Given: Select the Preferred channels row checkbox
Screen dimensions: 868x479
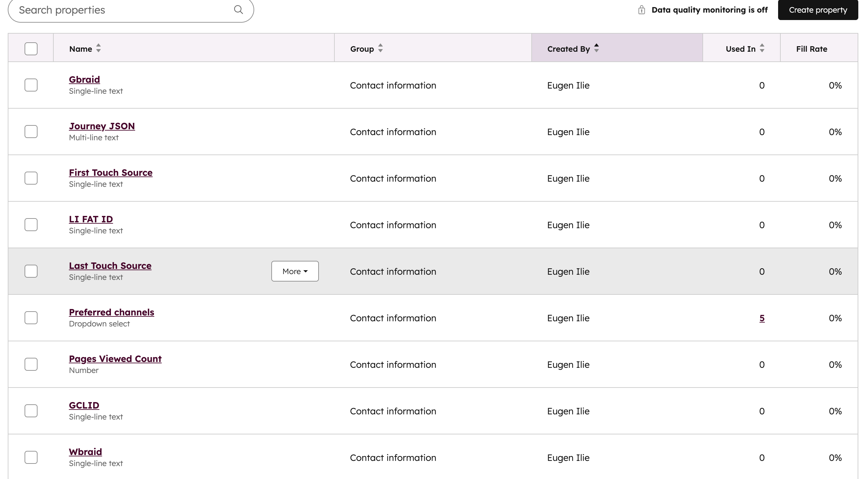Looking at the screenshot, I should coord(31,318).
